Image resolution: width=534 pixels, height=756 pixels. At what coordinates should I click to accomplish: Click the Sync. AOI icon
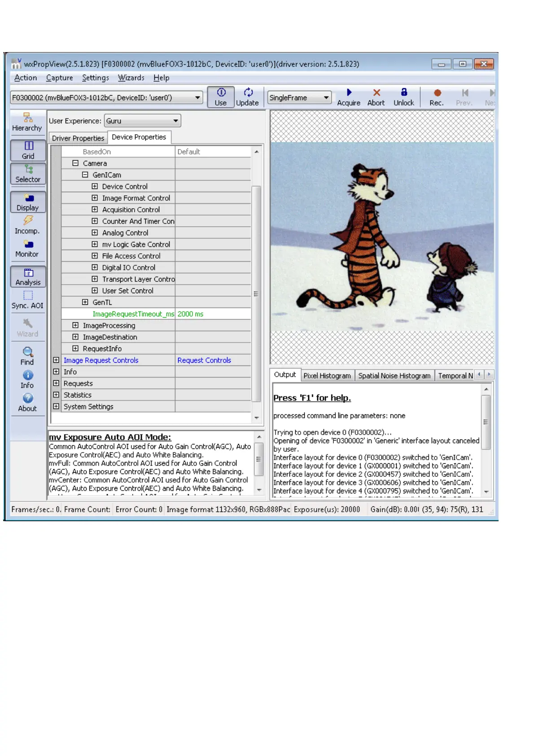(x=27, y=300)
